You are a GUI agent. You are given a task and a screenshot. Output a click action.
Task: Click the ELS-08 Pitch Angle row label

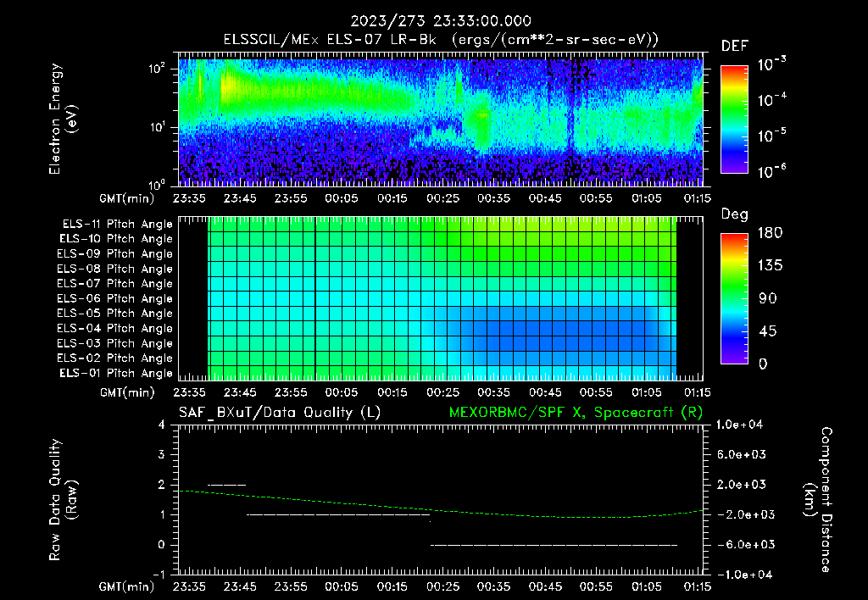point(114,269)
